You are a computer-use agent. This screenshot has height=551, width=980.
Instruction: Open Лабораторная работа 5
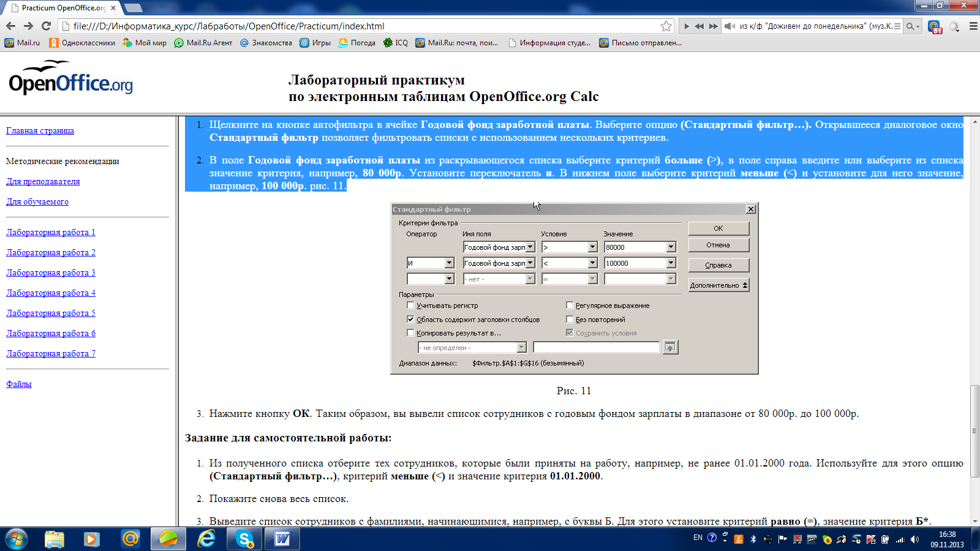coord(51,313)
